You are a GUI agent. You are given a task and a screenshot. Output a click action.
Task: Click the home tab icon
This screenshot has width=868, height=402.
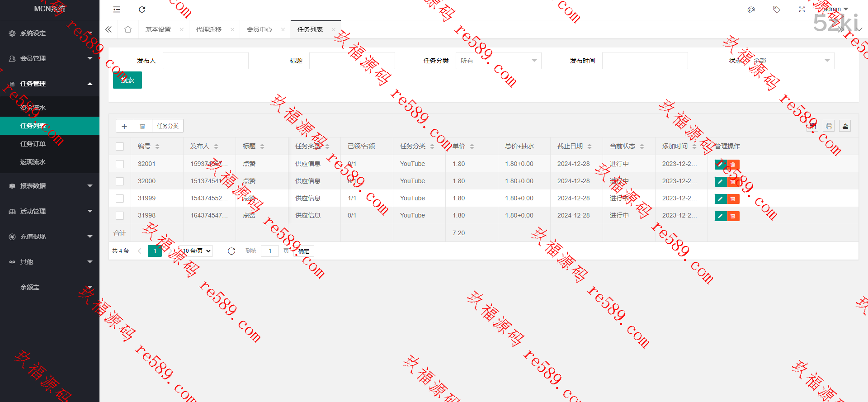click(x=128, y=29)
